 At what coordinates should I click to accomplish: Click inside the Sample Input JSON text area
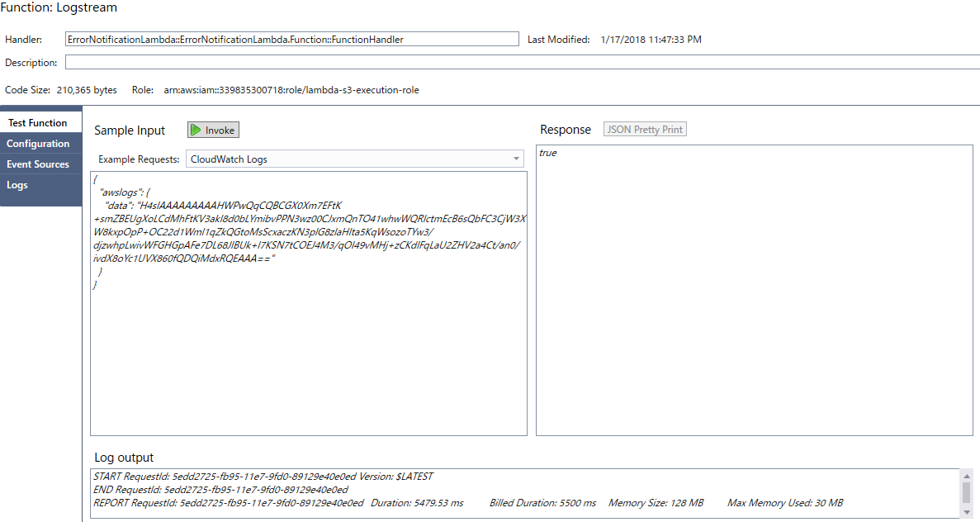coord(309,303)
